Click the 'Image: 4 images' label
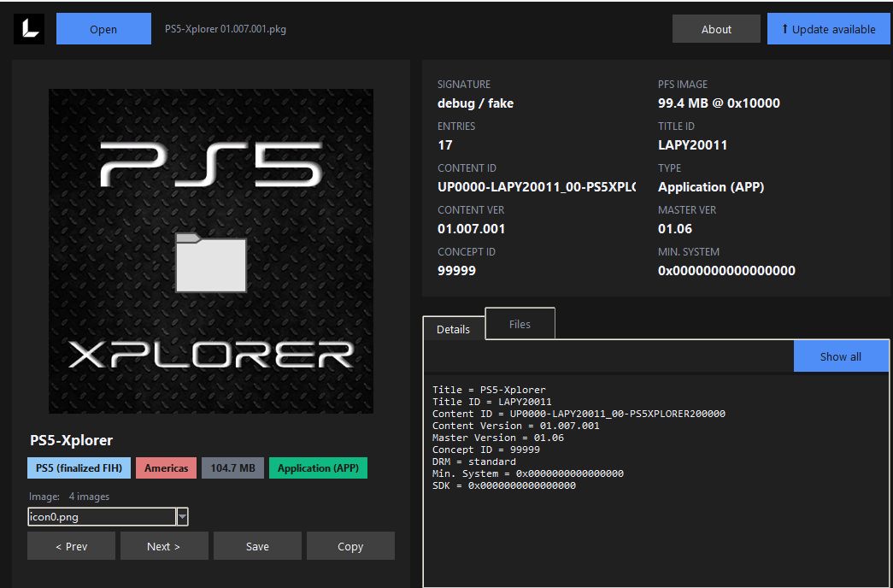The image size is (893, 588). tap(69, 497)
